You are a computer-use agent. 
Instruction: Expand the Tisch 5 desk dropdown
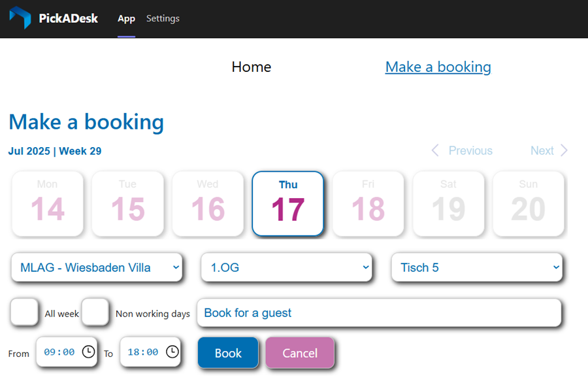(x=477, y=267)
